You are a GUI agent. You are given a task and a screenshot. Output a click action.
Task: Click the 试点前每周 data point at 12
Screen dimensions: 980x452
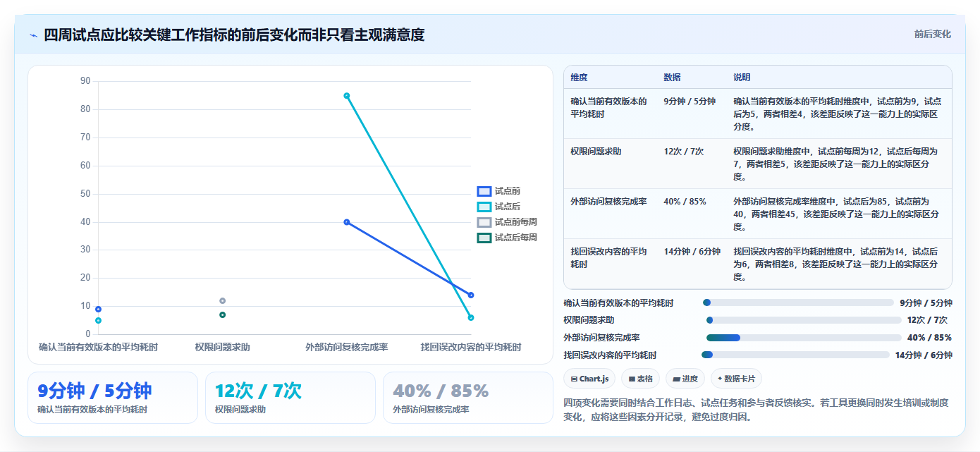223,301
